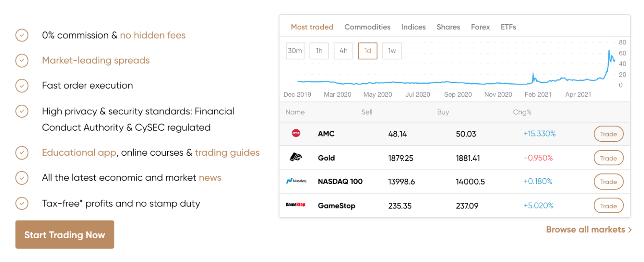Switch chart to 1h interval
Viewport: 644px width, 262px height.
tap(319, 51)
